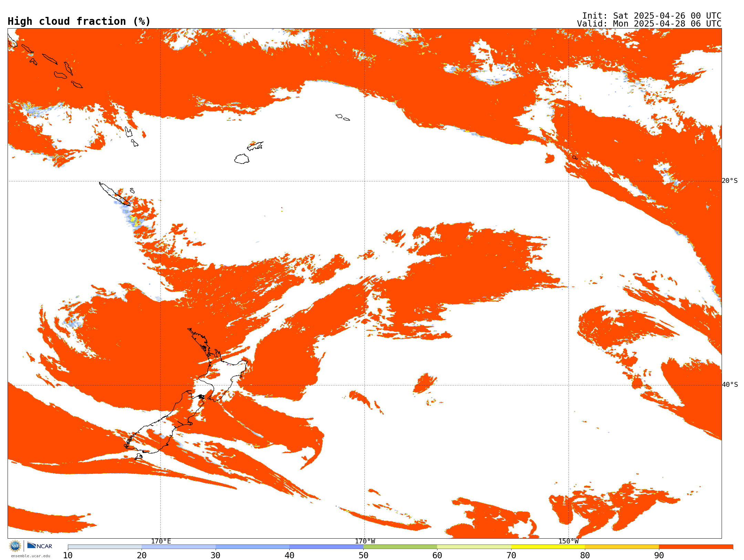Pick the 40-50 periwinkle colorbar segment
Image resolution: width=744 pixels, height=560 pixels.
click(327, 547)
